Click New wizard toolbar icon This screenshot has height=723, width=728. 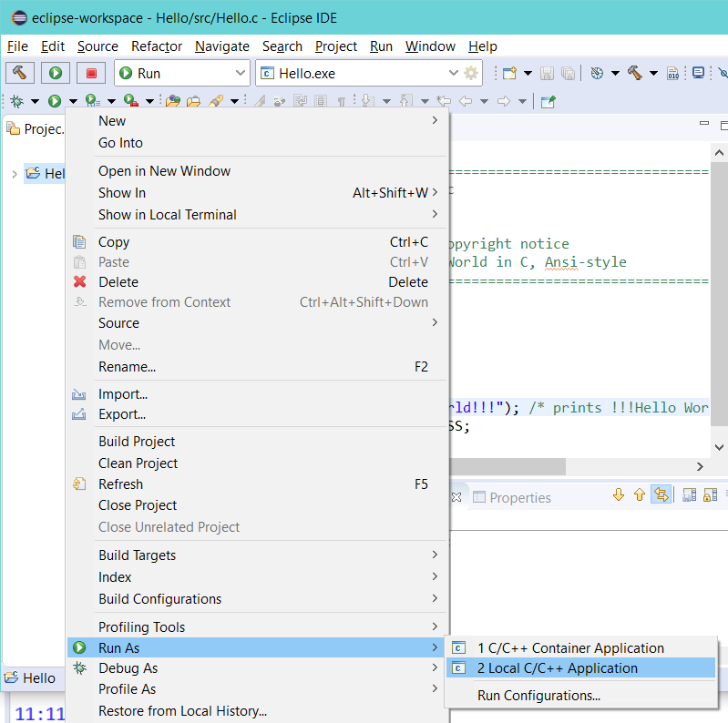[509, 74]
